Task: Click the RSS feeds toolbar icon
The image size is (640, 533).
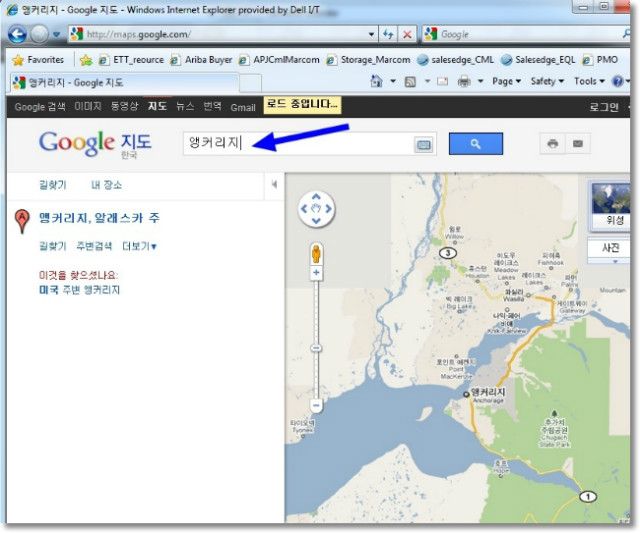Action: tap(410, 82)
